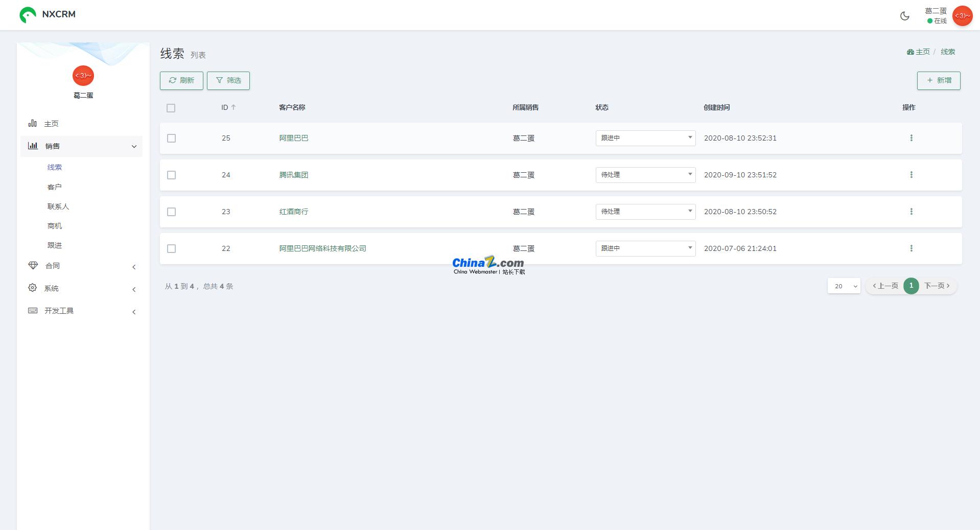
Task: Select 线索 in the sidebar submenu
Action: [55, 167]
